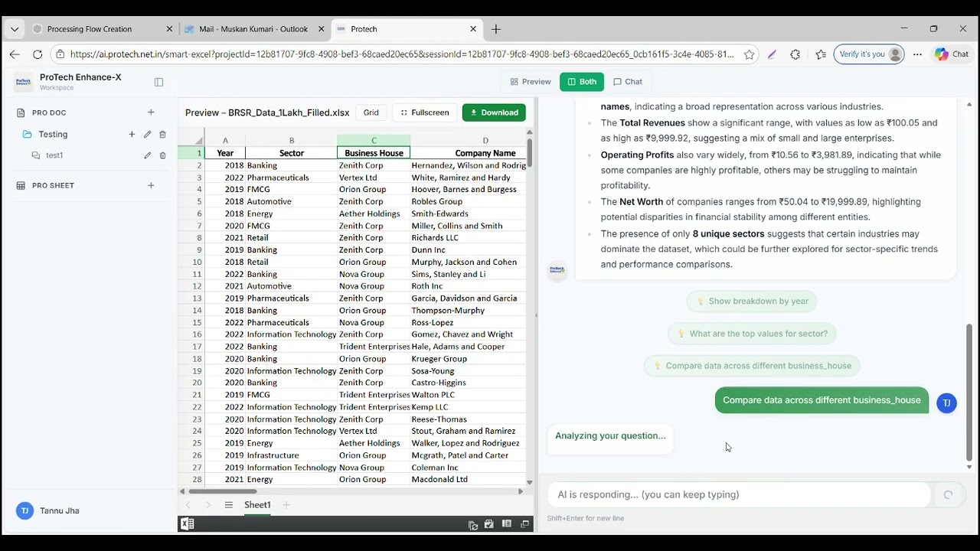Download the BRSR spreadsheet file
Viewport: 980px width, 551px height.
[494, 112]
